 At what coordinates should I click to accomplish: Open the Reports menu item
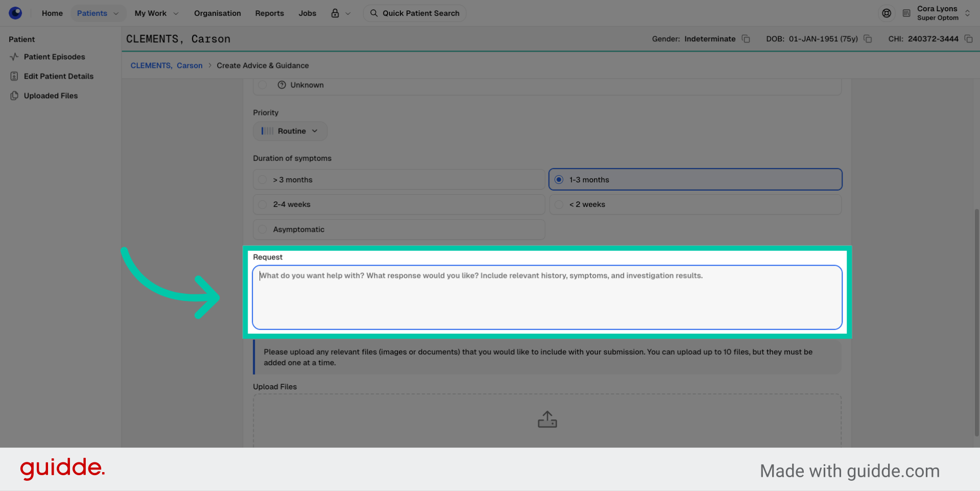tap(270, 13)
